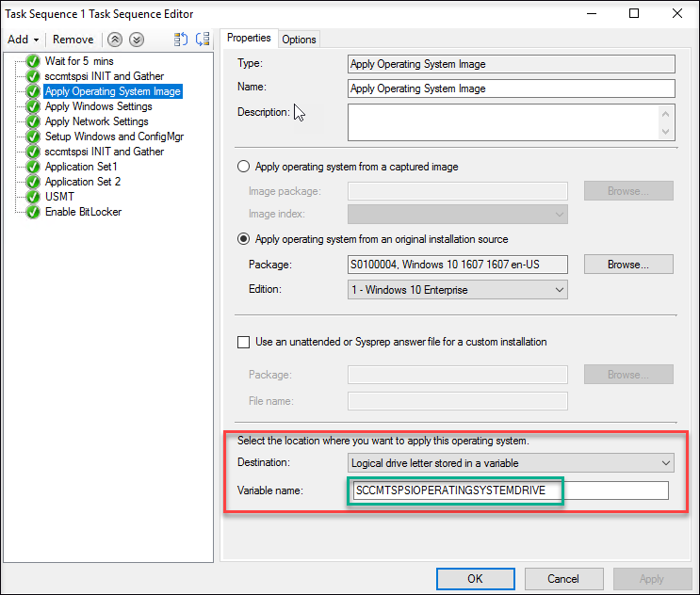Click green check icon beside Apply Network Settings

point(34,121)
